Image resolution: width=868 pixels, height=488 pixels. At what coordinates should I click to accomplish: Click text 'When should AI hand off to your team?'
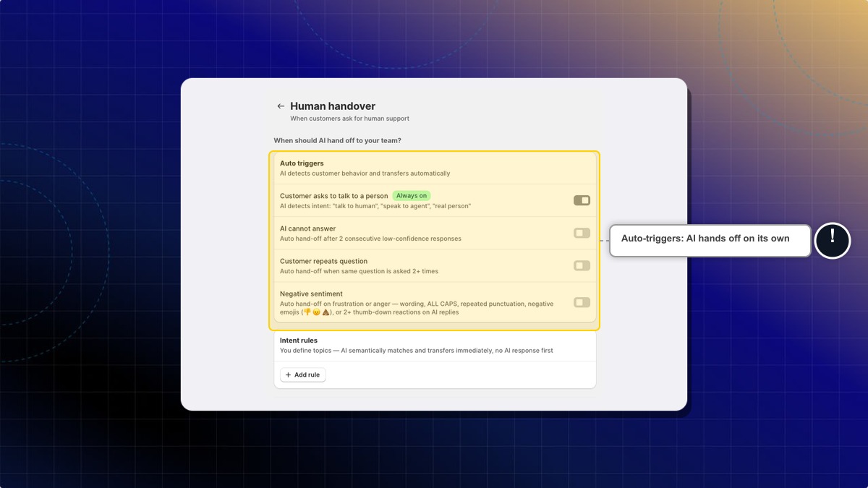338,140
